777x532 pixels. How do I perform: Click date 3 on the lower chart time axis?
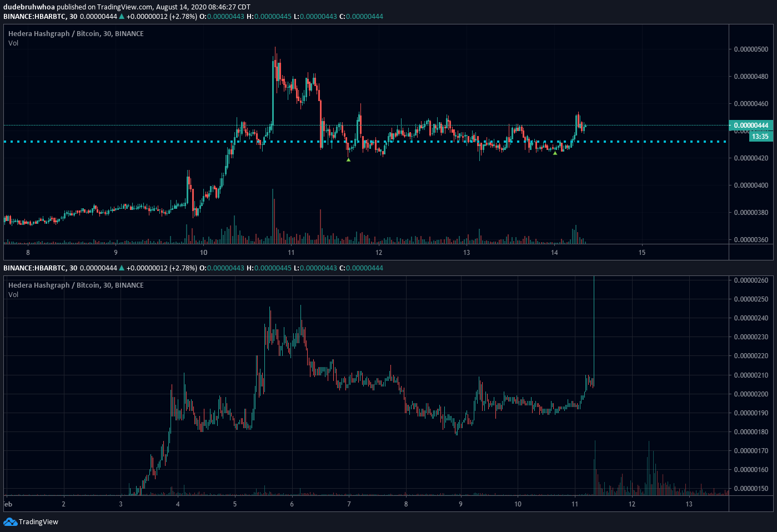pos(121,504)
